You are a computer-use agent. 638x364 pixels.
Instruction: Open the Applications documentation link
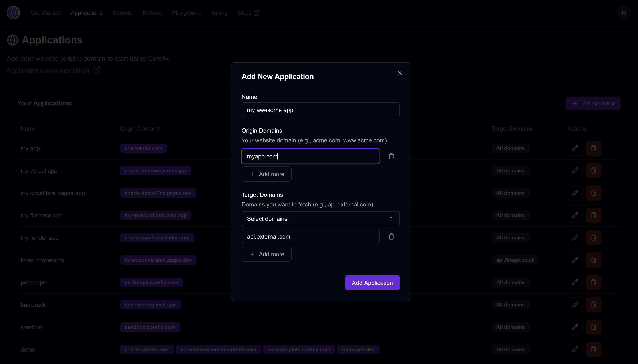(x=53, y=70)
